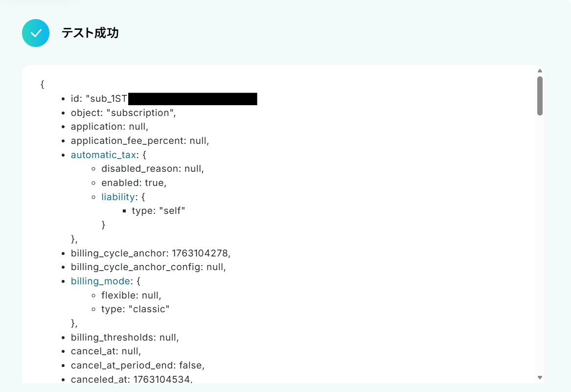Click the type self entry
Image resolution: width=571 pixels, height=392 pixels.
pyautogui.click(x=159, y=211)
